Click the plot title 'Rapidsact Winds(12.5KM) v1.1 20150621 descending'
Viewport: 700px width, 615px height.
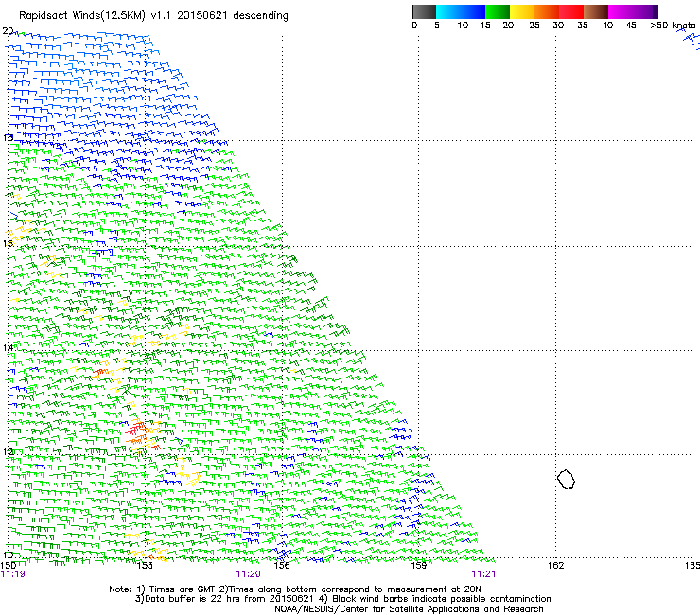[x=153, y=16]
